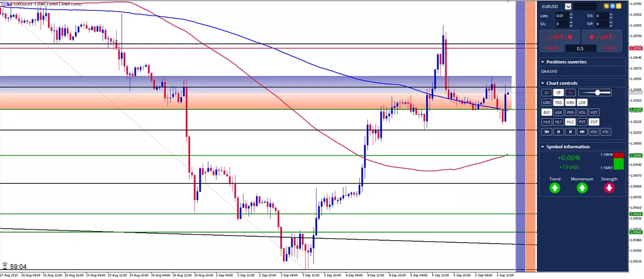Step chart one bar forward
Viewport: 644px width, 279px height.
pyautogui.click(x=570, y=131)
